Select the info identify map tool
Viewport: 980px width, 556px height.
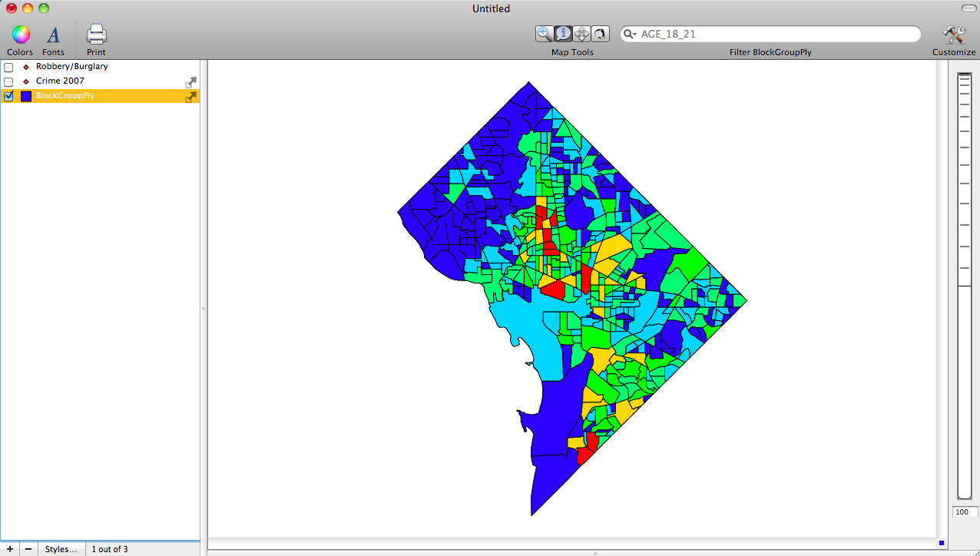pyautogui.click(x=563, y=33)
